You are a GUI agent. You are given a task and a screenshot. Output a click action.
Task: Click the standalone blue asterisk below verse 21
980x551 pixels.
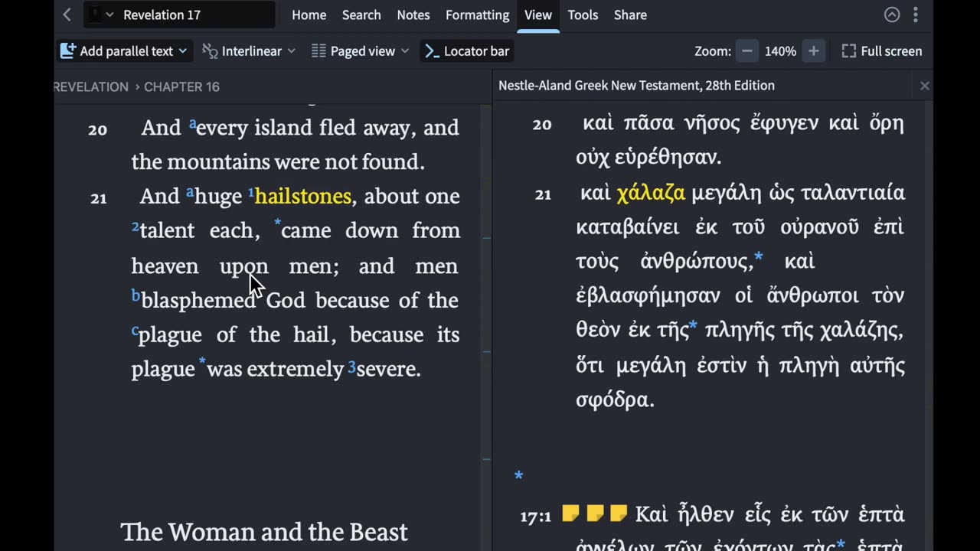518,476
